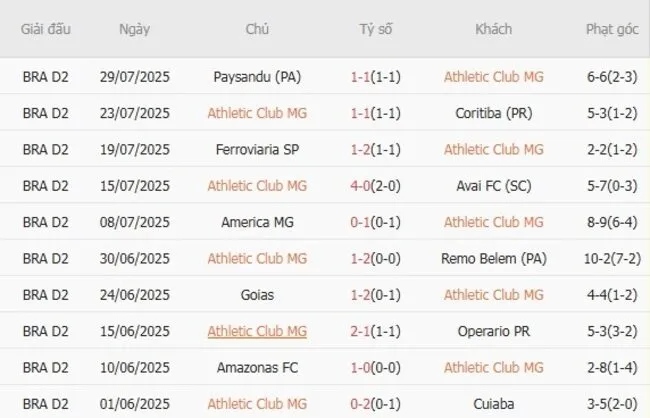Click the Giải đấu column header
The width and height of the screenshot is (650, 418).
pos(46,29)
